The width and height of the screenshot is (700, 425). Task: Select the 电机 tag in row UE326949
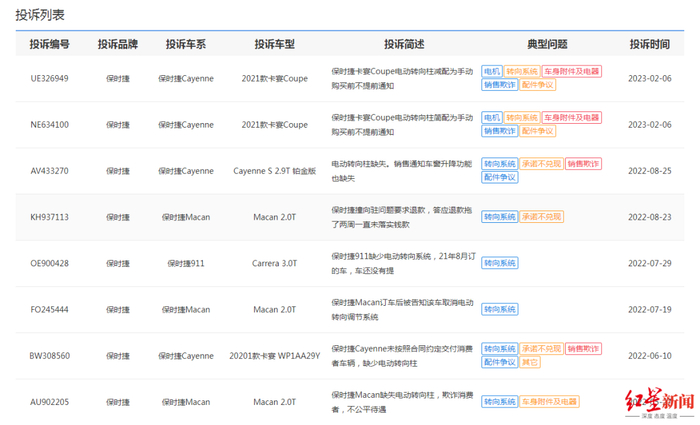coord(492,71)
